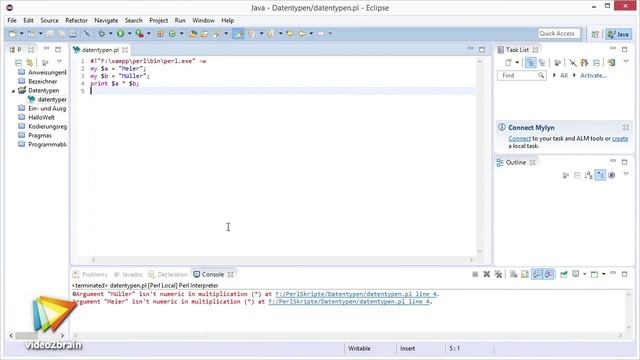This screenshot has width=640, height=360.
Task: Click Synchronize Changed icon in Task List
Action: click(x=611, y=62)
